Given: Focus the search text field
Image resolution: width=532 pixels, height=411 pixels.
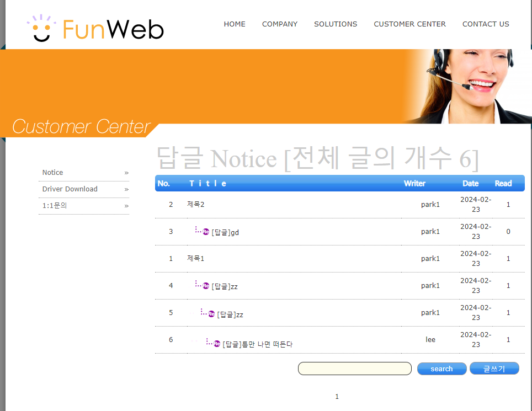Looking at the screenshot, I should [354, 369].
